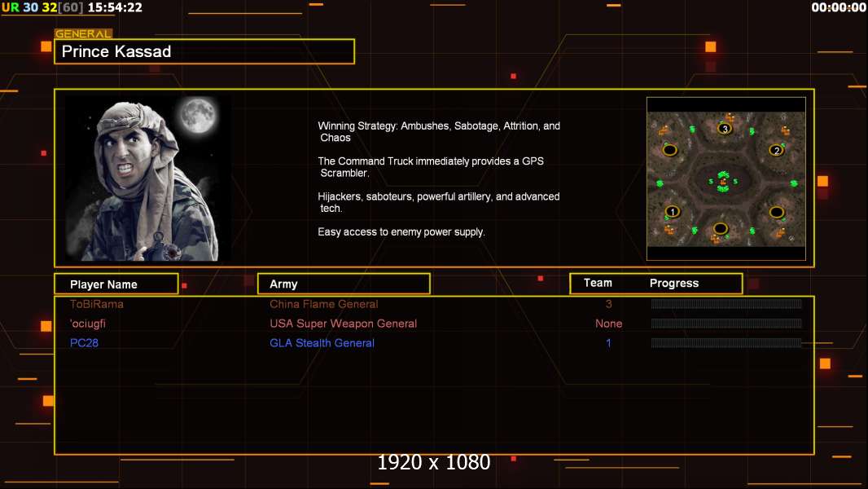Select start position 2 on the minimap
868x489 pixels.
(777, 150)
